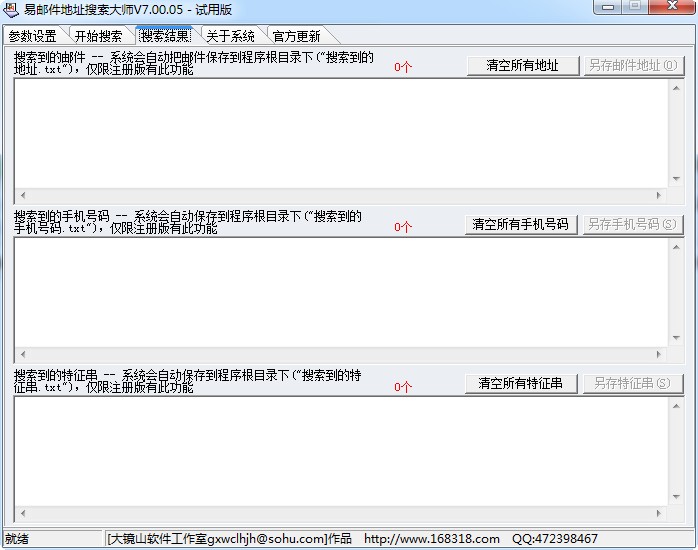Screen dimensions: 698x550
Task: Click the 大镜山软件工作室 author text in status bar
Action: coord(229,539)
